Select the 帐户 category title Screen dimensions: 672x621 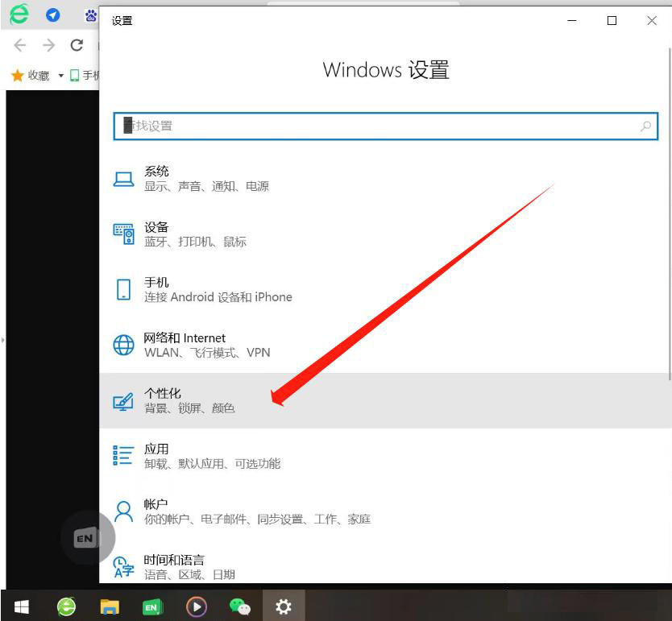click(x=156, y=504)
